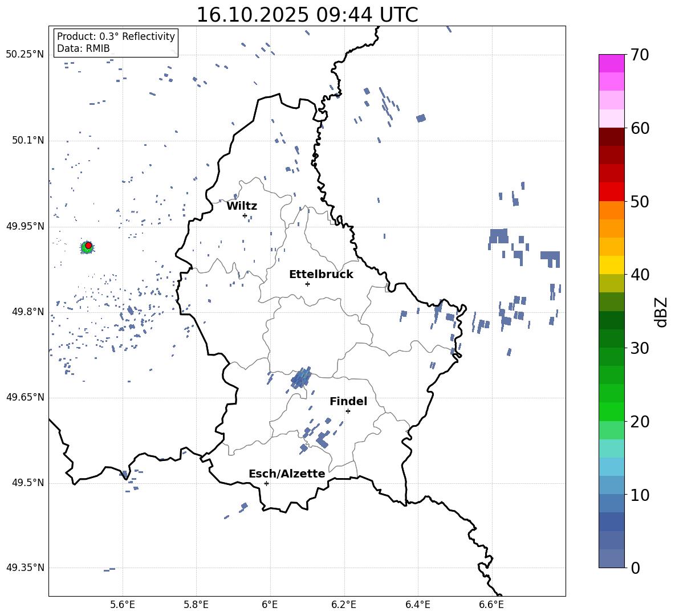Click the 5.6°E longitude label
The width and height of the screenshot is (675, 616).
click(123, 605)
